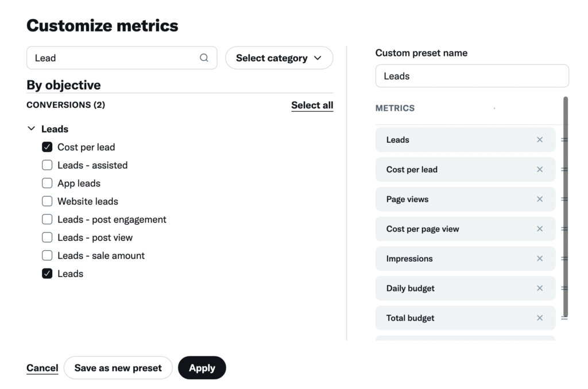Click the search magnifier icon
The width and height of the screenshot is (588, 389).
click(204, 57)
